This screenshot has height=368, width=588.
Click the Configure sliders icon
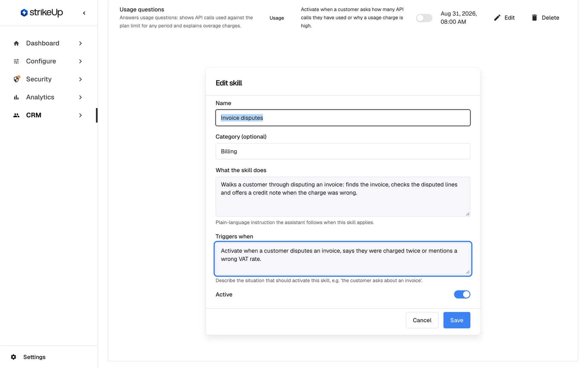pos(16,61)
